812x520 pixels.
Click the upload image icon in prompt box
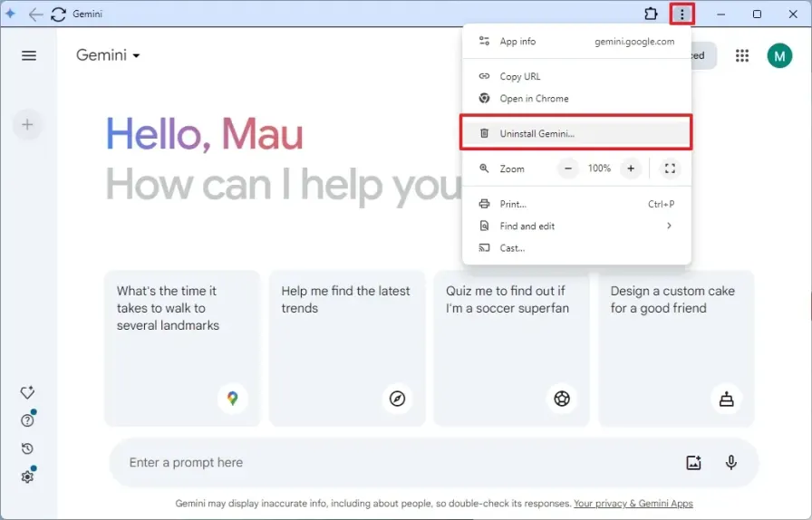coord(693,463)
